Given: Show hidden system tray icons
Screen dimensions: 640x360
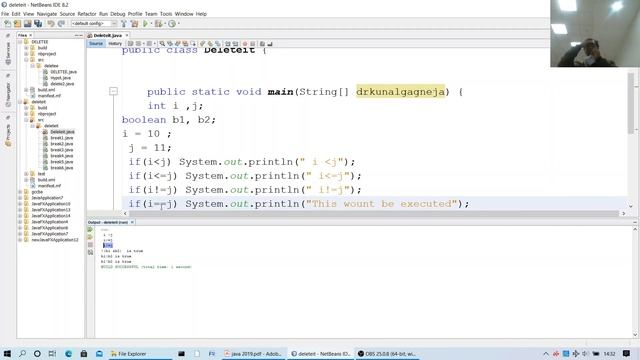Looking at the screenshot, I should [x=546, y=354].
